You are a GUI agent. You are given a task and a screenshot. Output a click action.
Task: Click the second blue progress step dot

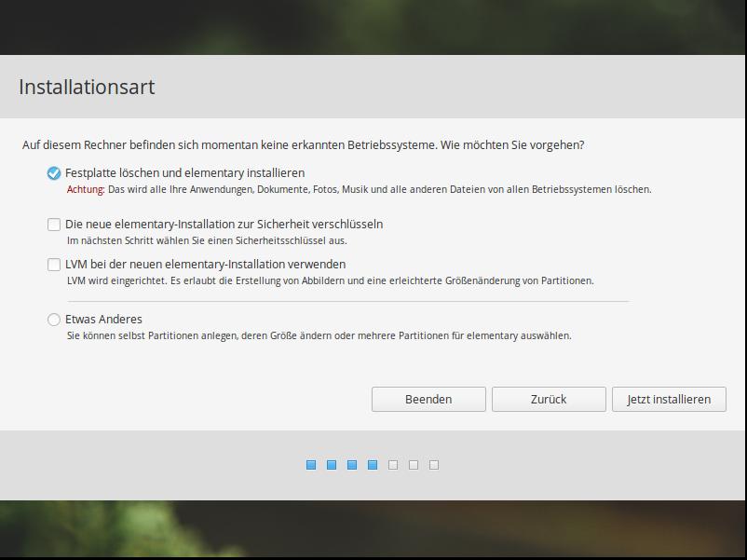pos(332,465)
